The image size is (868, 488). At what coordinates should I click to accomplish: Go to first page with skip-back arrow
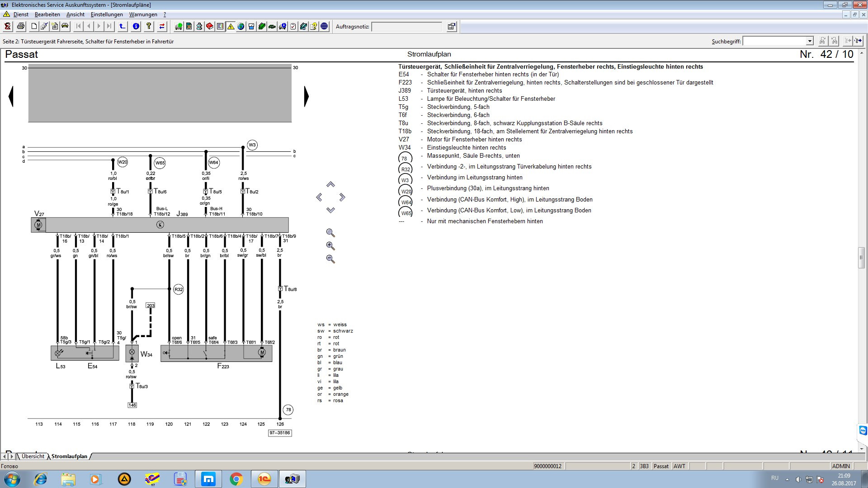click(x=79, y=26)
